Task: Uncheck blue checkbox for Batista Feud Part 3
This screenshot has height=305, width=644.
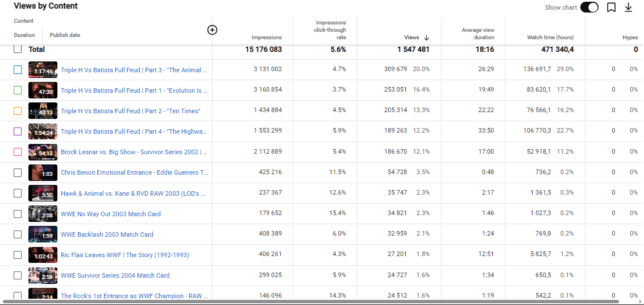Action: pos(18,70)
